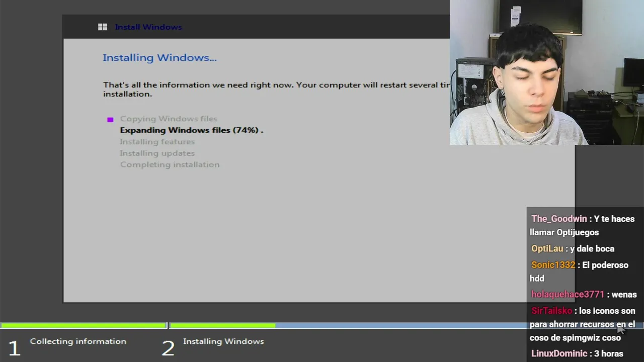Select the Completing installation step
Screen dimensions: 644x362
point(170,165)
